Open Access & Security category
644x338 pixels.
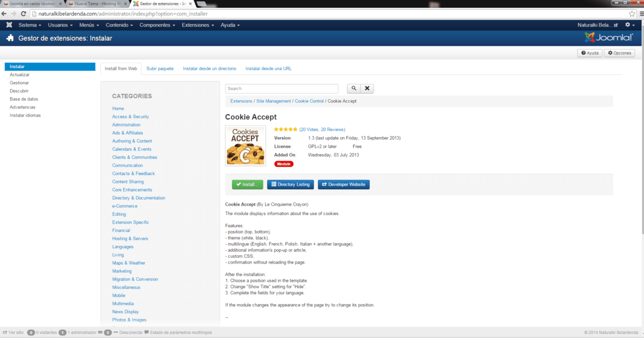(131, 117)
